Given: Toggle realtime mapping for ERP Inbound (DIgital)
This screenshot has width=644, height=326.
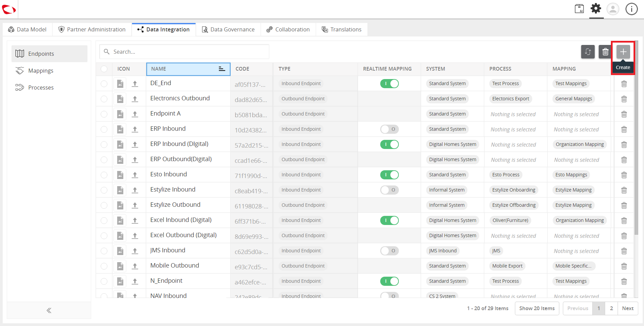Looking at the screenshot, I should point(389,144).
